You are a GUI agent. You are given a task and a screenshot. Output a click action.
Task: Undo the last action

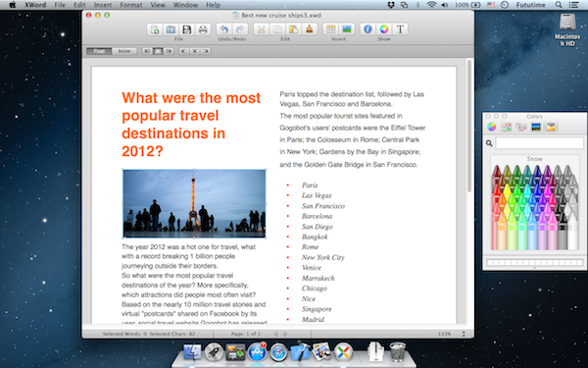click(x=223, y=29)
